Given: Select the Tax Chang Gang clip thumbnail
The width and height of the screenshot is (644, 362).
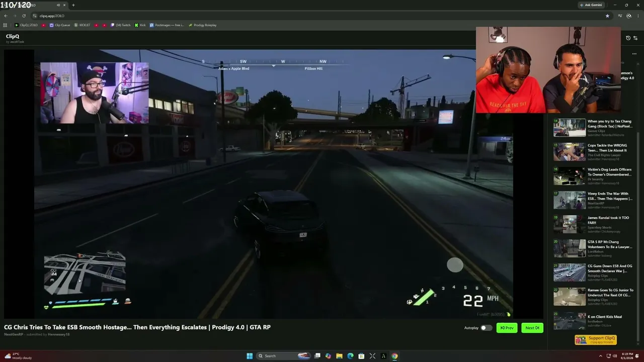Looking at the screenshot, I should coord(570,128).
